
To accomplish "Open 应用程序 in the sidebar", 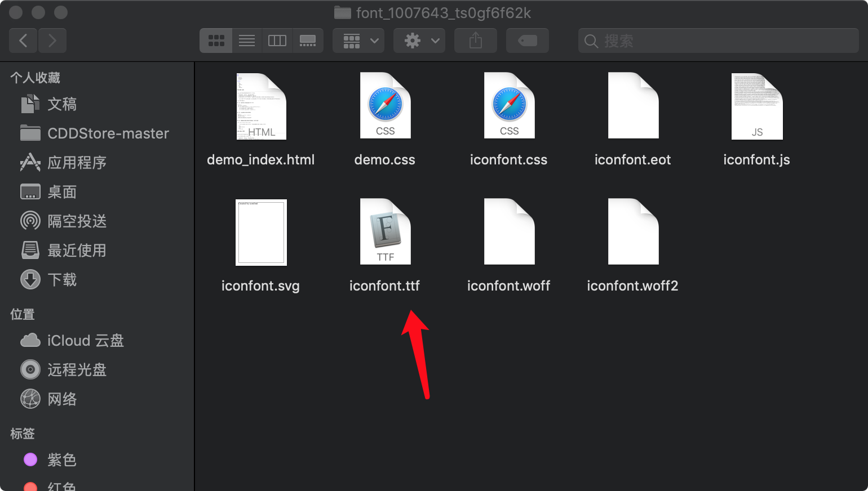I will point(76,162).
